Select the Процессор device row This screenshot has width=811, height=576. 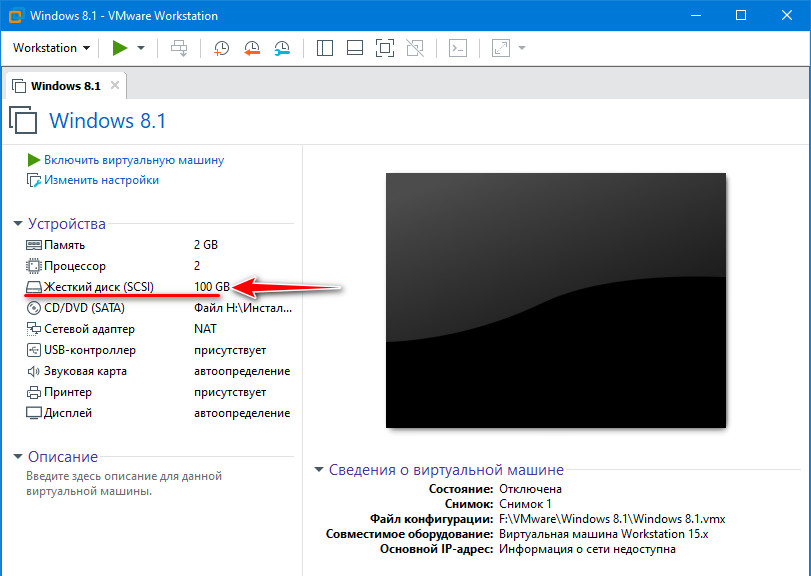[159, 266]
